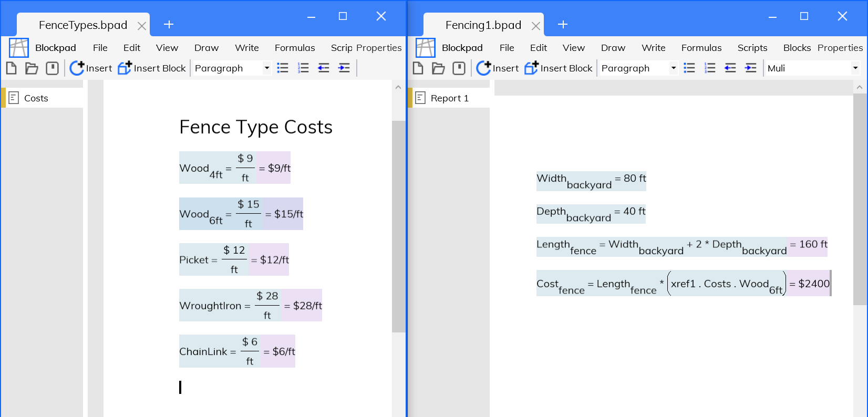Select Report 1 page in sidebar
Screen dimensions: 868x417
click(449, 98)
